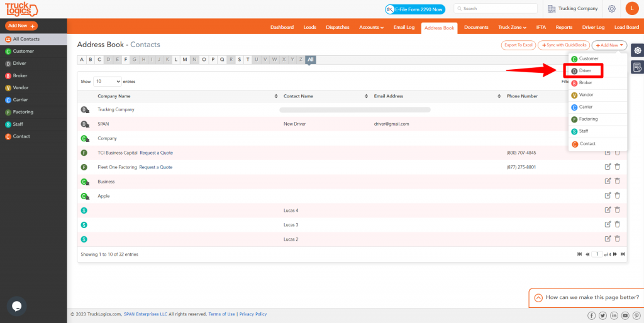Jump to the last page arrow

pyautogui.click(x=623, y=254)
